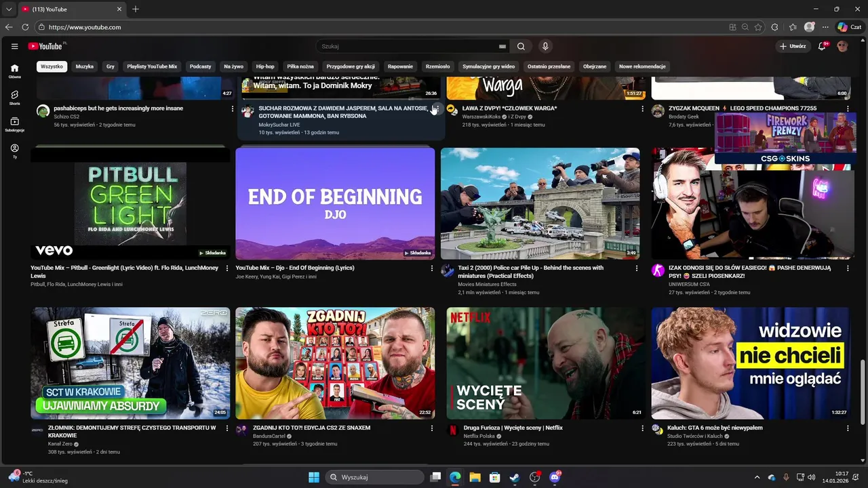Viewport: 868px width, 488px height.
Task: Click the YouTube search input field
Action: point(407,46)
